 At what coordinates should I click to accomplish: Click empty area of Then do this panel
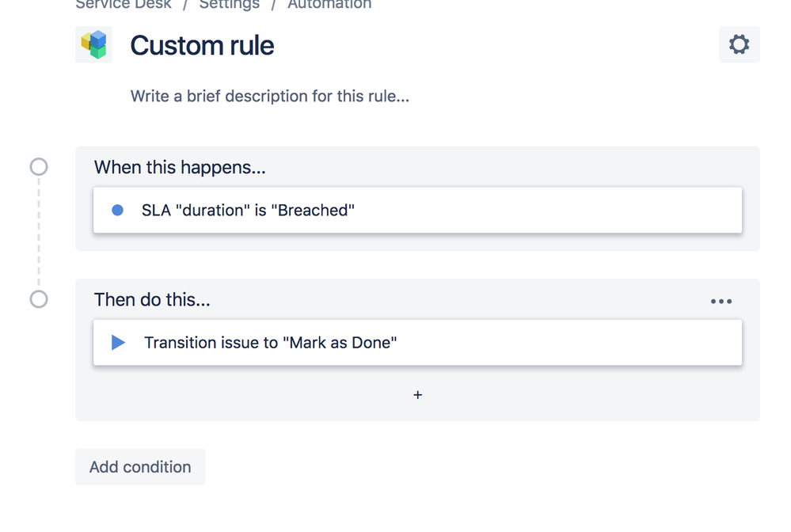594,396
